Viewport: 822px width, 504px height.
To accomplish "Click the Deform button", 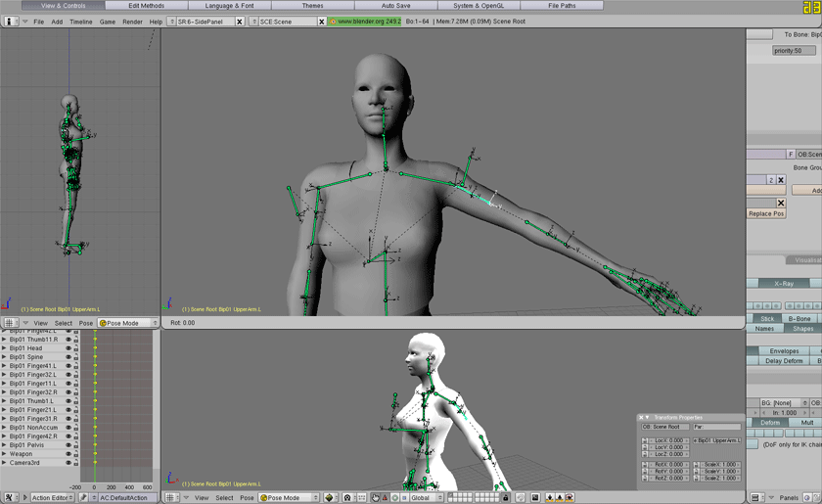I will (770, 422).
